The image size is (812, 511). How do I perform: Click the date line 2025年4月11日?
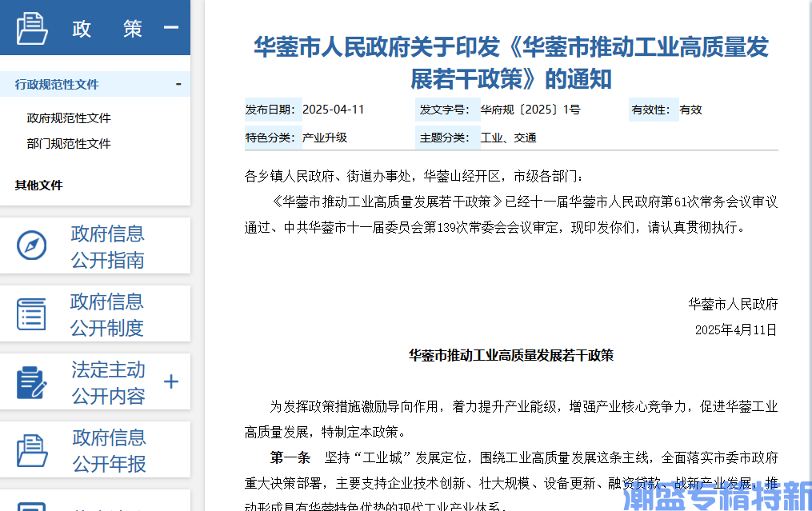(736, 329)
